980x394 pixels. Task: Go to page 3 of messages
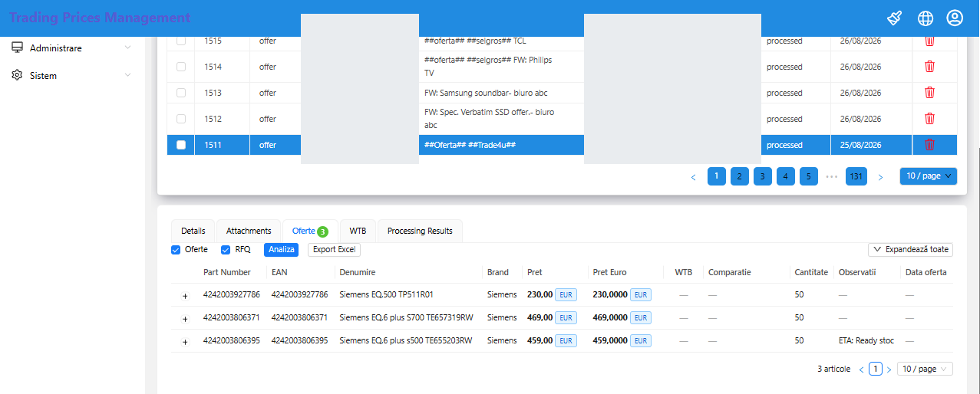762,176
